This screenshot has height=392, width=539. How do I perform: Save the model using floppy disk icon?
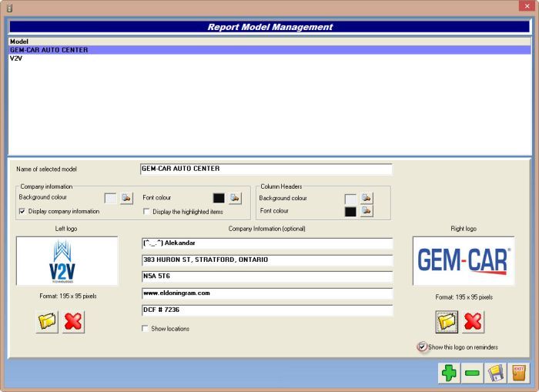point(495,373)
